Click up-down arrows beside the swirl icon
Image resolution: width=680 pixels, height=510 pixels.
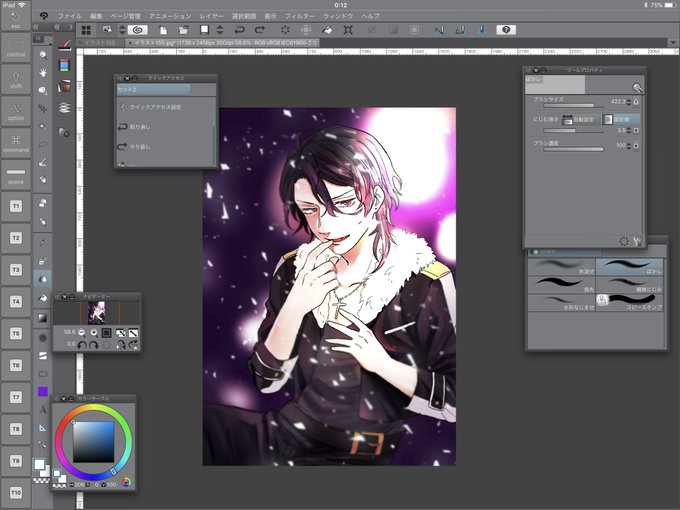122,30
